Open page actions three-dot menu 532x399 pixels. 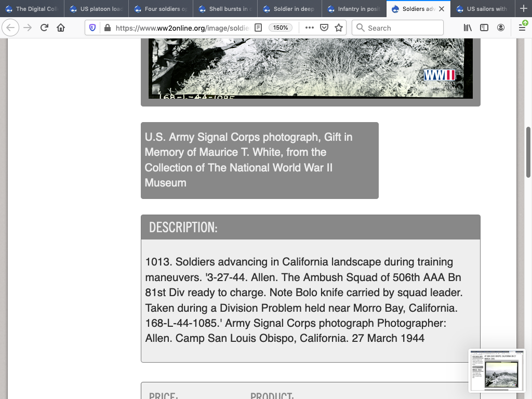(310, 28)
